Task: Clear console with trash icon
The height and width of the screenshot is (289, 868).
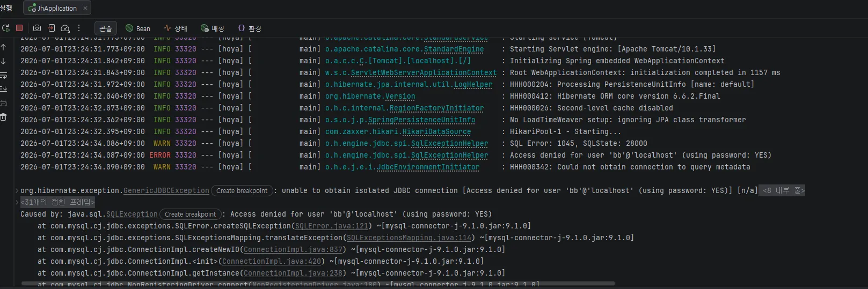Action: 4,117
